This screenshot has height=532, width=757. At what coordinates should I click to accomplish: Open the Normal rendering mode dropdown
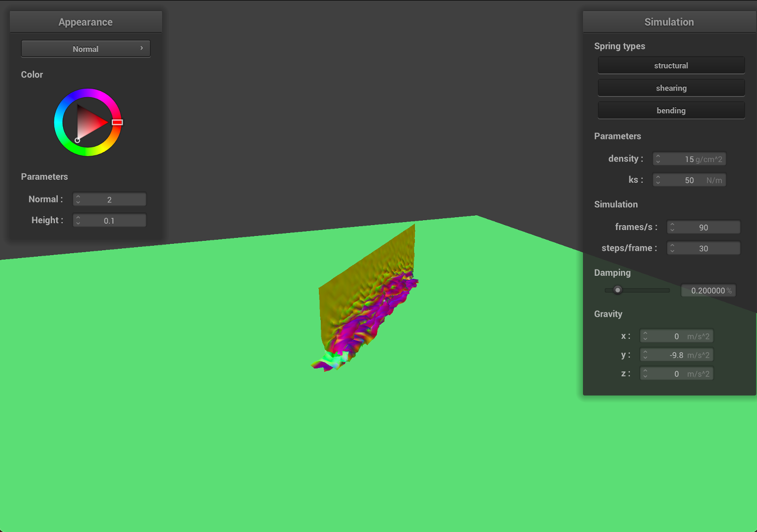[x=85, y=48]
